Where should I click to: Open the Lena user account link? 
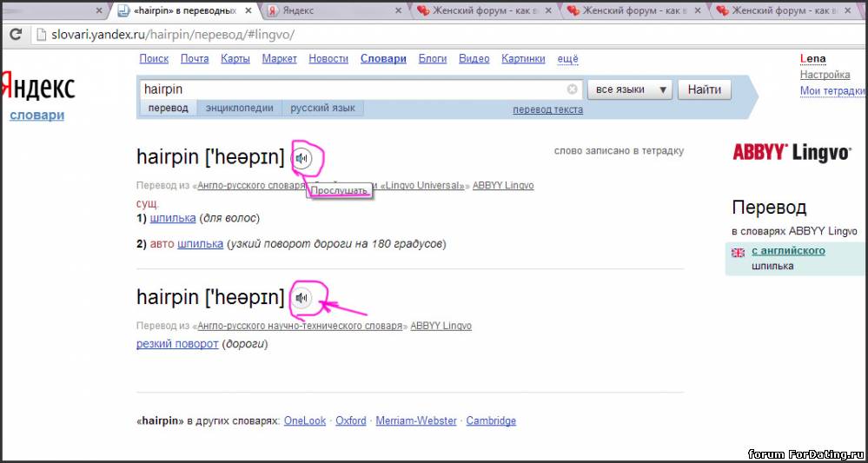coord(812,59)
